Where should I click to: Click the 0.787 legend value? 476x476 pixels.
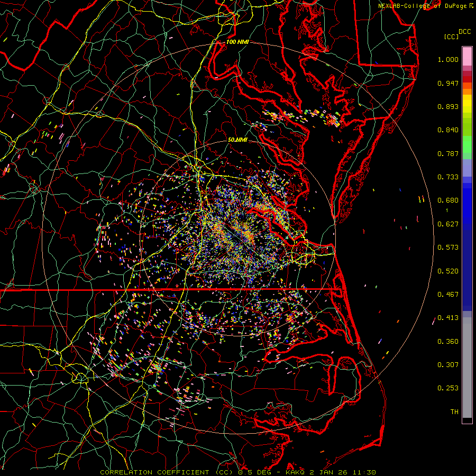click(448, 153)
